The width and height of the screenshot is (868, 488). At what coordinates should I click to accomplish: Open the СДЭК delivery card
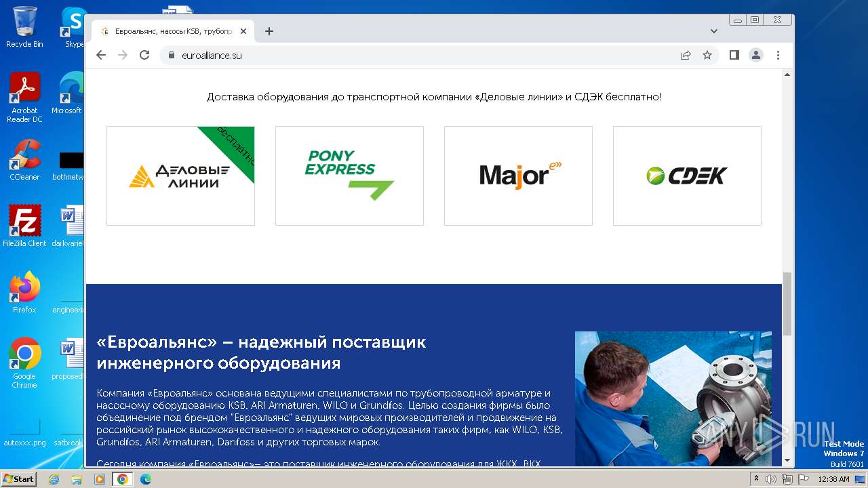click(x=687, y=176)
